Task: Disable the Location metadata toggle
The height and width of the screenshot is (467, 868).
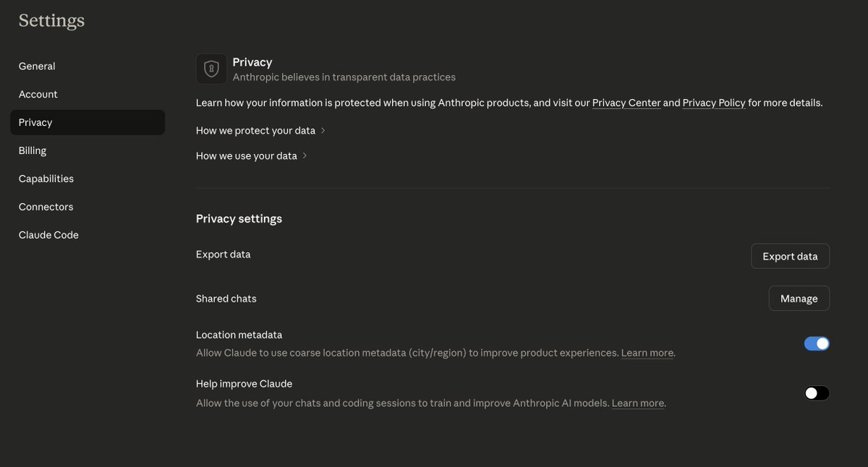Action: 817,343
